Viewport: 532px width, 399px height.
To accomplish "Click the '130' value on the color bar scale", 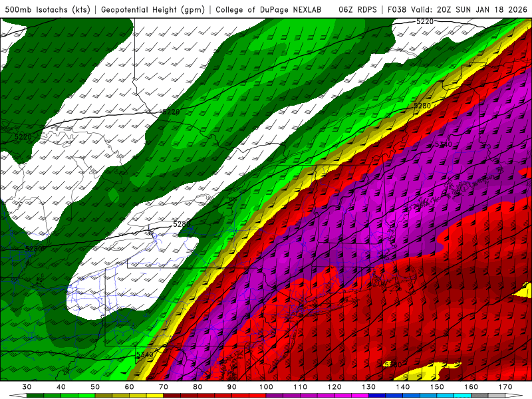I will (368, 387).
